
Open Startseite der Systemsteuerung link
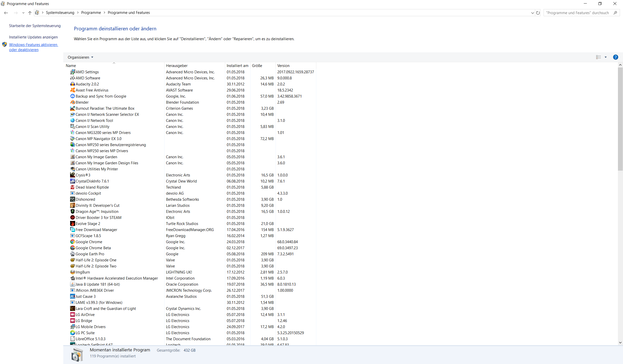tap(35, 26)
